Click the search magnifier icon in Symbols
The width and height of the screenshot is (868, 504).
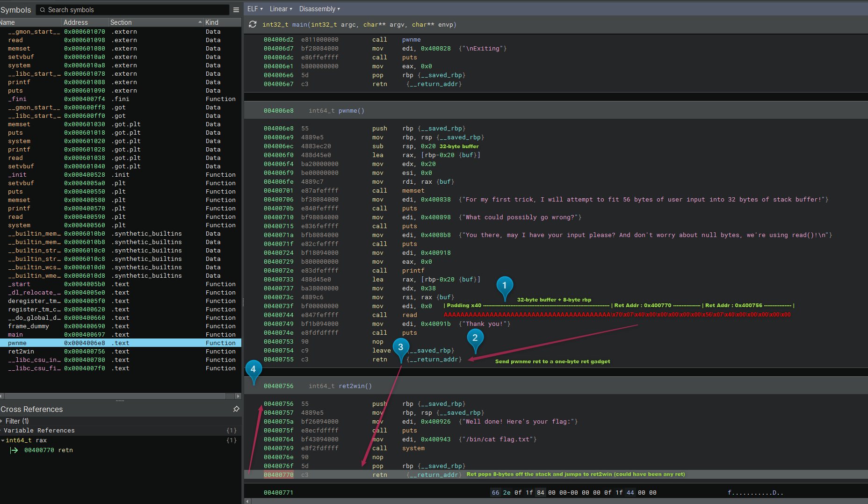43,10
